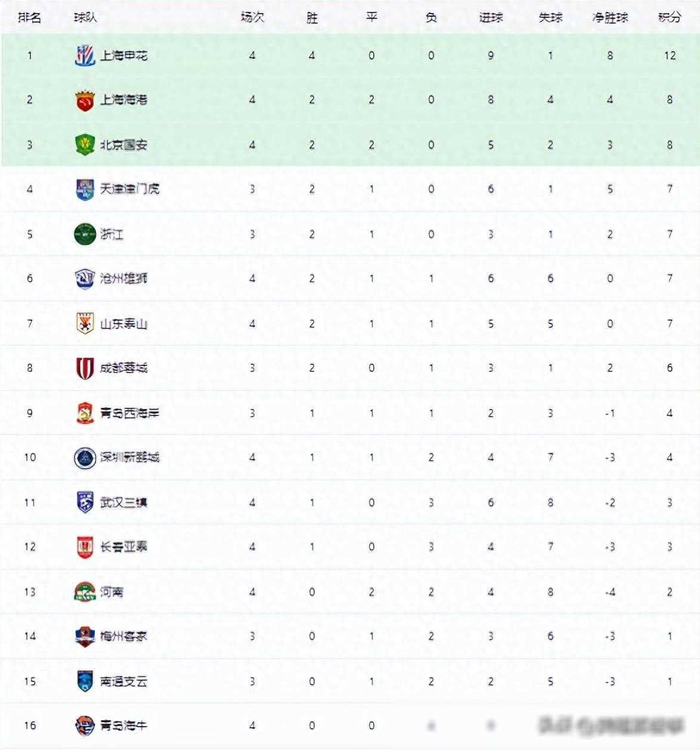Click the Zhejiang (浙江) team logo
The width and height of the screenshot is (700, 750).
(85, 234)
